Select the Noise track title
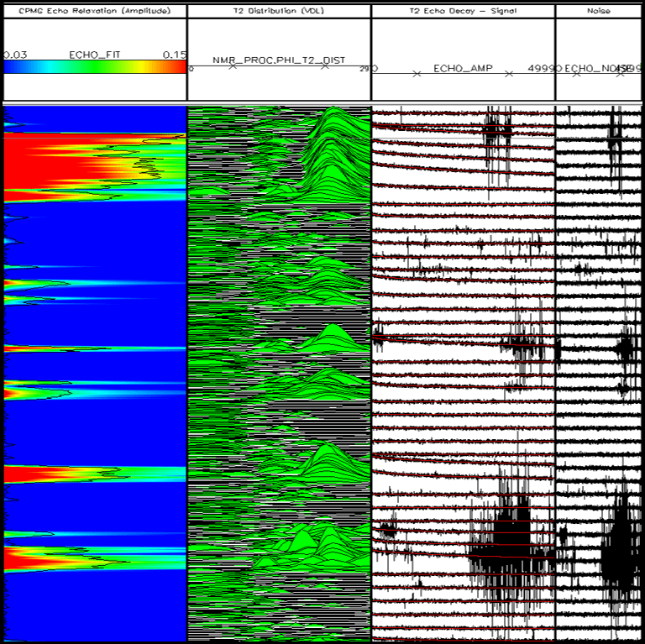 coord(599,11)
